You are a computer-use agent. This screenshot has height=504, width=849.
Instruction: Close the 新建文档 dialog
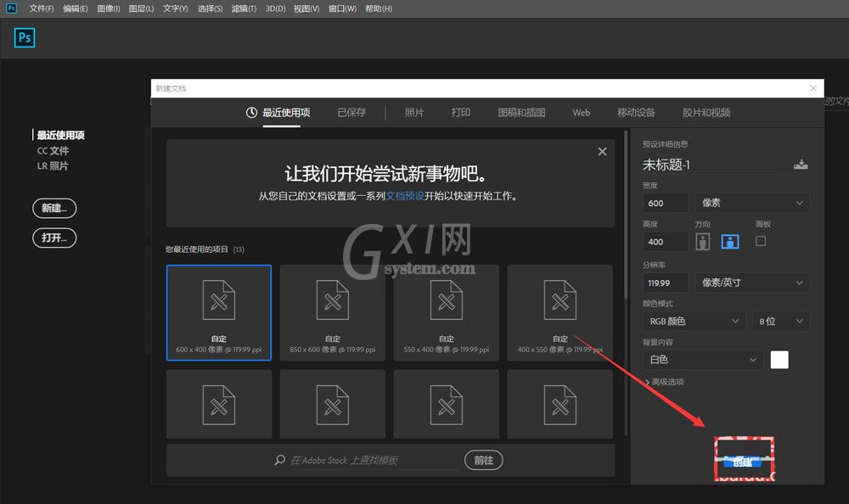[x=813, y=88]
